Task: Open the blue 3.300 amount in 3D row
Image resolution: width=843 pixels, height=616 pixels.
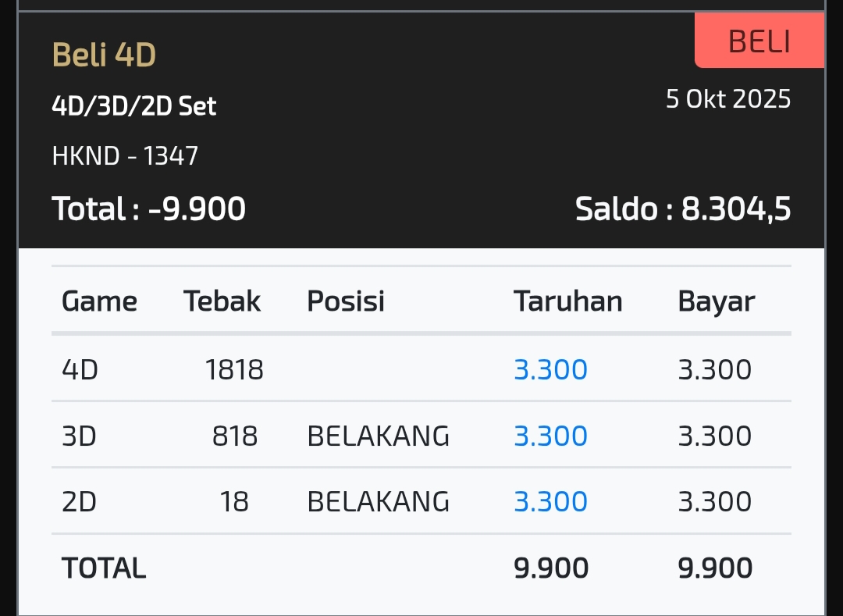Action: point(550,436)
